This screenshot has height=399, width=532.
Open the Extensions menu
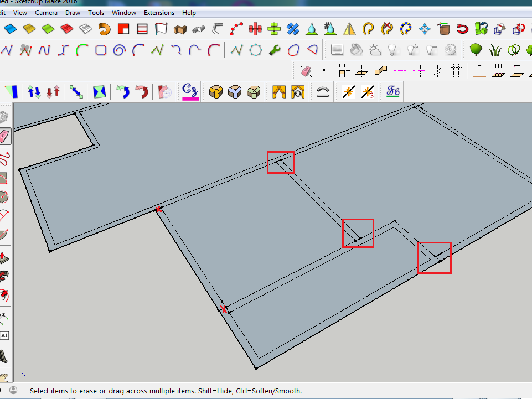pos(159,13)
